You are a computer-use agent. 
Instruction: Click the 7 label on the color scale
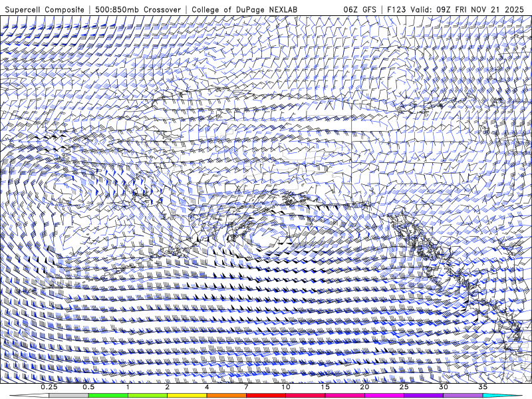coord(246,387)
